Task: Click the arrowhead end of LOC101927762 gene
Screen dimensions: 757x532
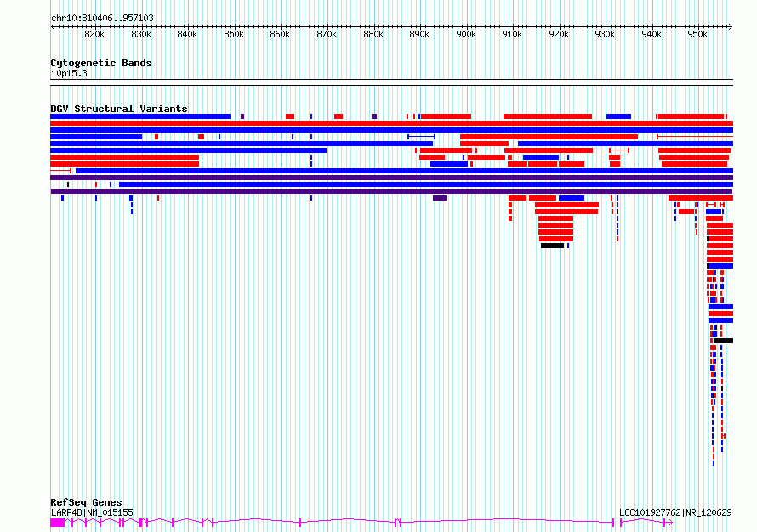Action: [x=669, y=523]
